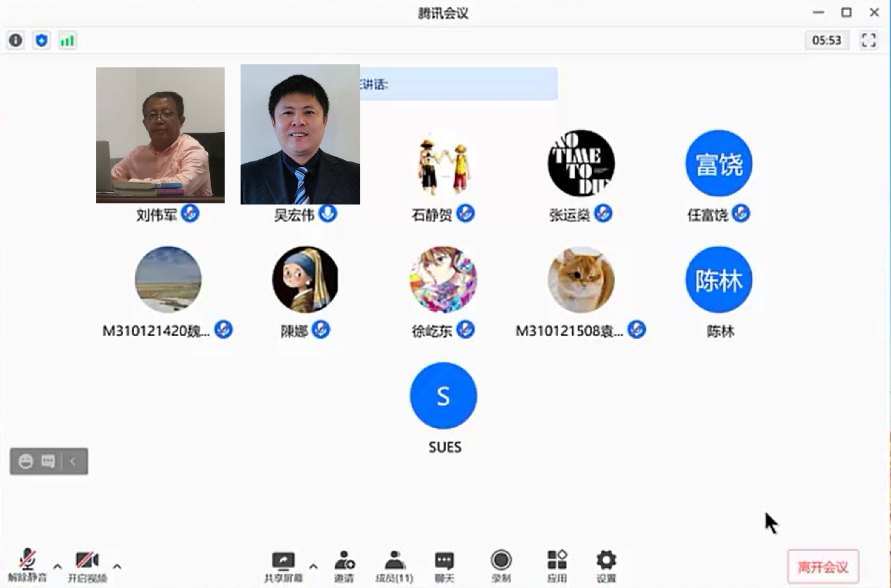891x588 pixels.
Task: Expand video options arrow beside camera
Action: [x=117, y=566]
